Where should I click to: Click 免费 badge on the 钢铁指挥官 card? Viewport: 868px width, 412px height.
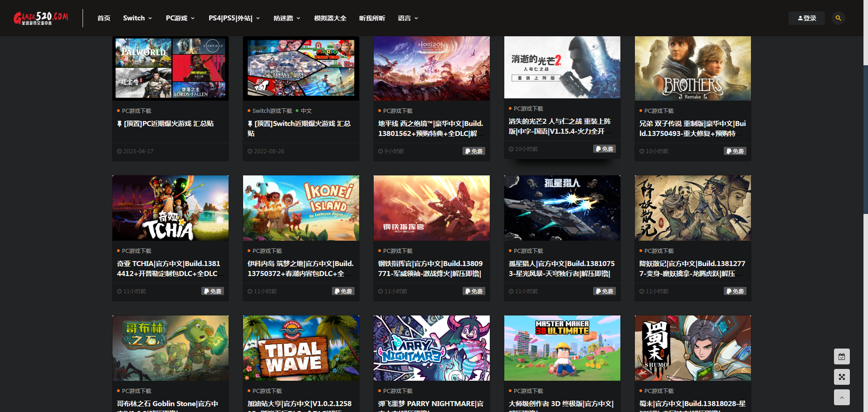point(474,291)
